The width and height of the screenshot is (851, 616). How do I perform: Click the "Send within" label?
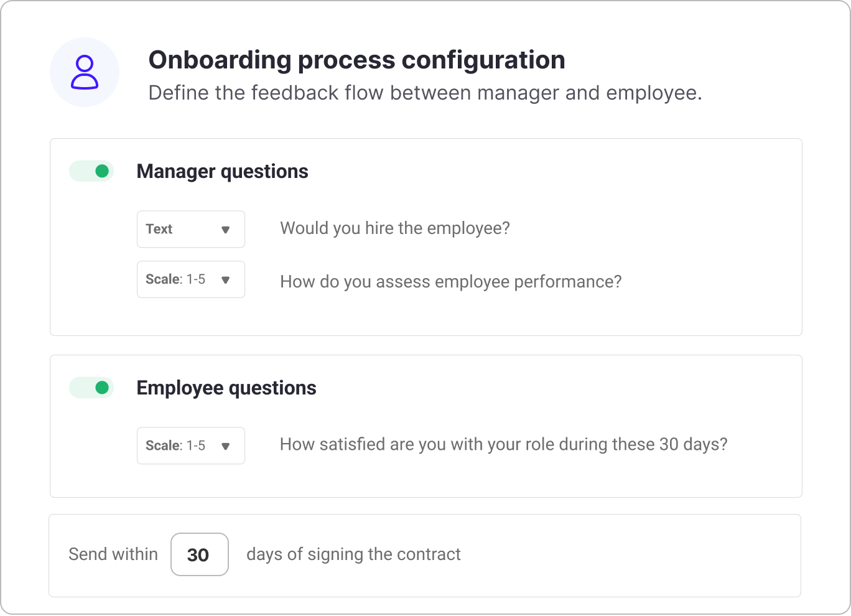coord(113,554)
